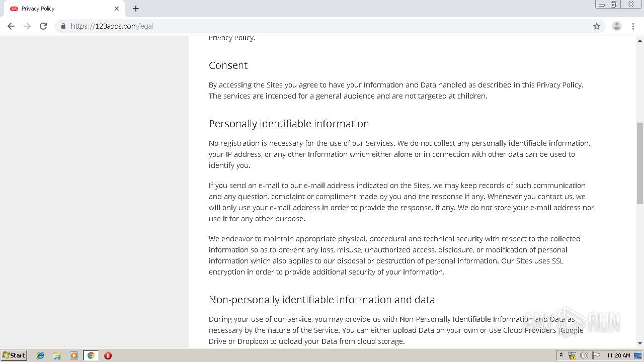Click the red Opera taskbar icon
Screen dimensions: 644x362
click(x=108, y=355)
